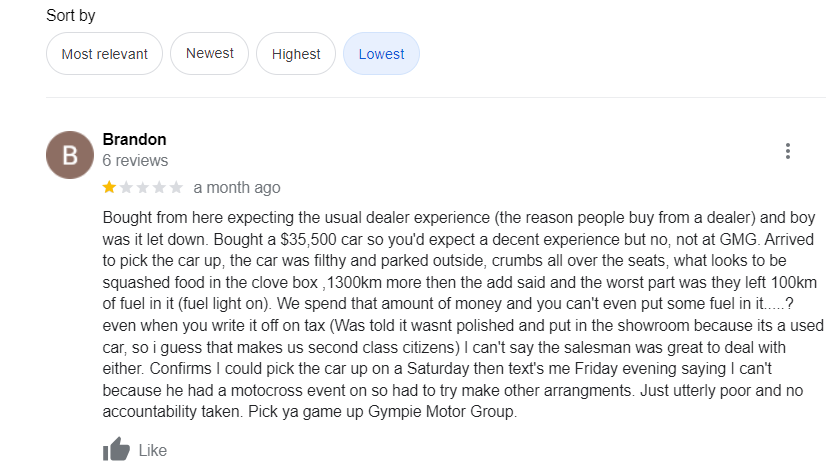
Task: Click the fifth gray rating star
Action: tap(176, 187)
